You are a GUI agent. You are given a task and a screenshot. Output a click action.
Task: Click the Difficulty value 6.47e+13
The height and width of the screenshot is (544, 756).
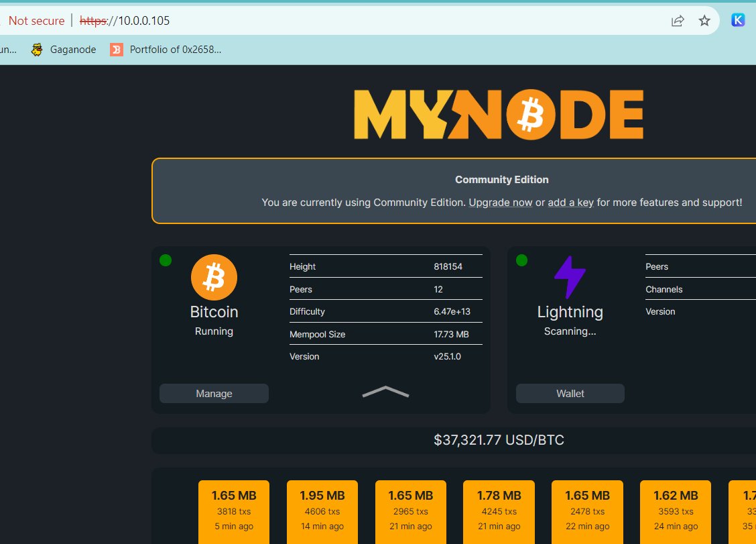coord(452,312)
